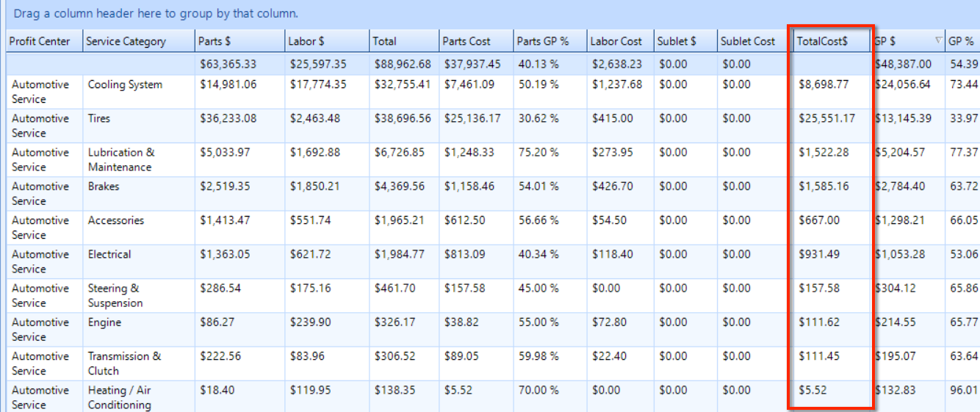Click the Tires TotalCost$ value $25,551.17
This screenshot has width=980, height=412.
(826, 118)
